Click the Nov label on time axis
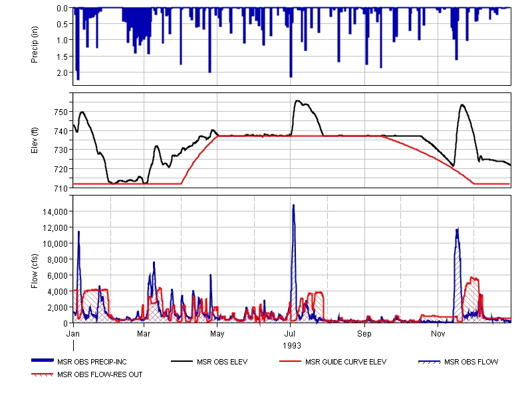This screenshot has width=532, height=417. pyautogui.click(x=438, y=334)
